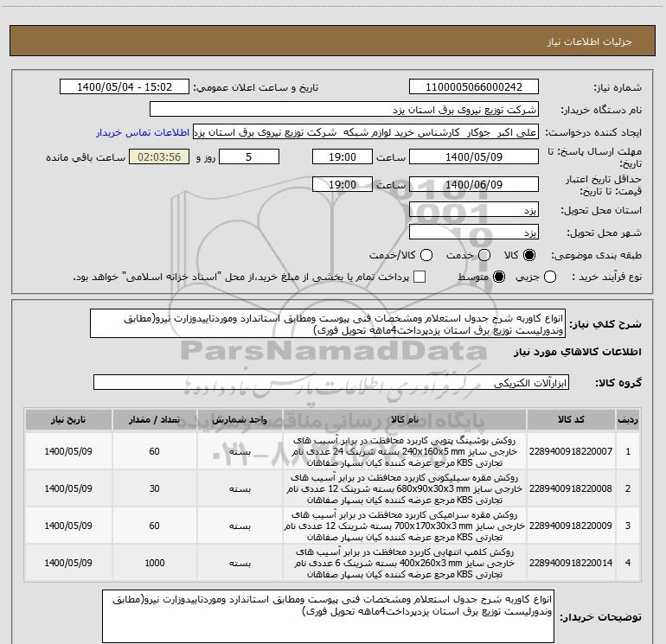Click the روکش مقره سیلیکونی item name
Viewport: 666px width, 644px height.
pyautogui.click(x=405, y=488)
